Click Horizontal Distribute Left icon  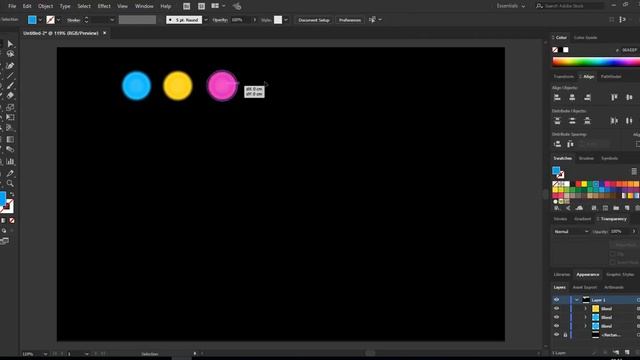pyautogui.click(x=614, y=120)
